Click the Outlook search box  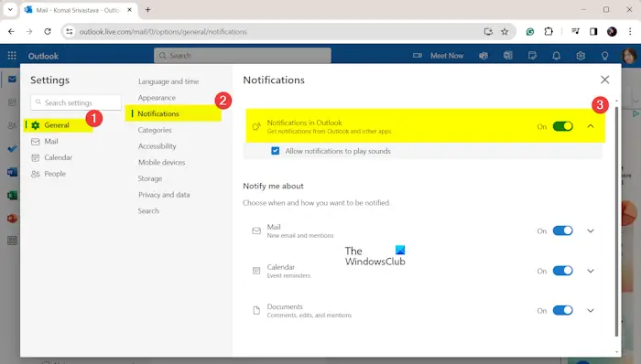coord(243,56)
